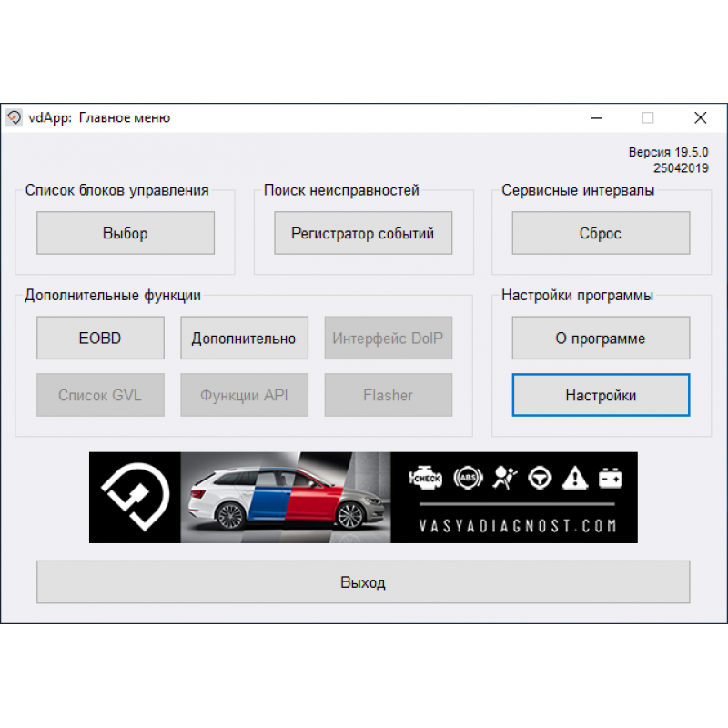
Task: Open О программе information
Action: coord(601,338)
